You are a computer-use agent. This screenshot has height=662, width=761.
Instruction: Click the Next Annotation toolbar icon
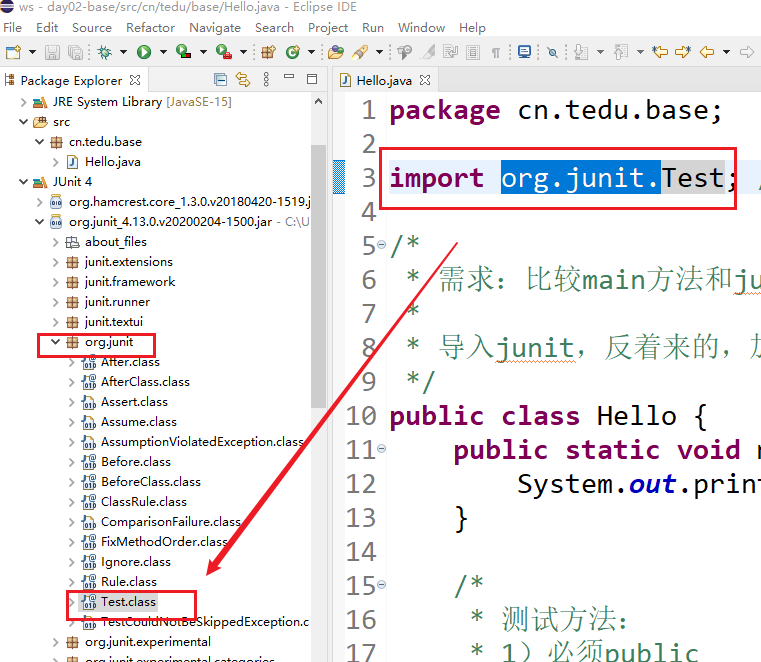pyautogui.click(x=581, y=52)
